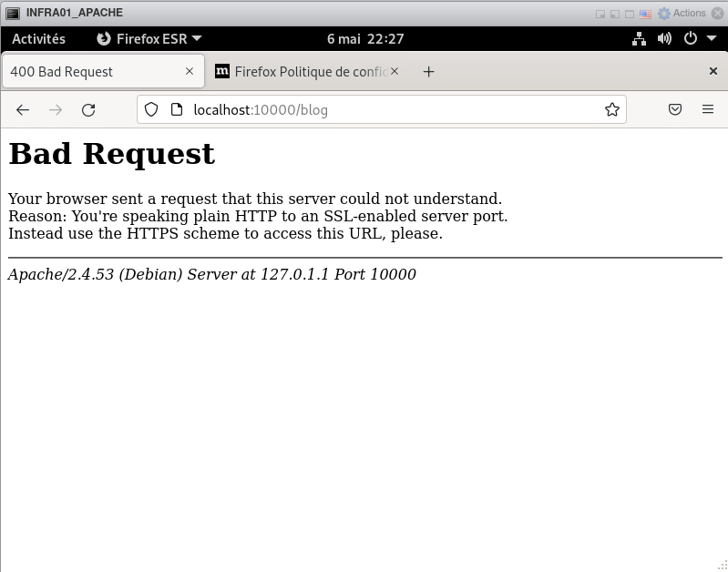
Task: Switch to the 400 Bad Request tab
Action: (91, 71)
